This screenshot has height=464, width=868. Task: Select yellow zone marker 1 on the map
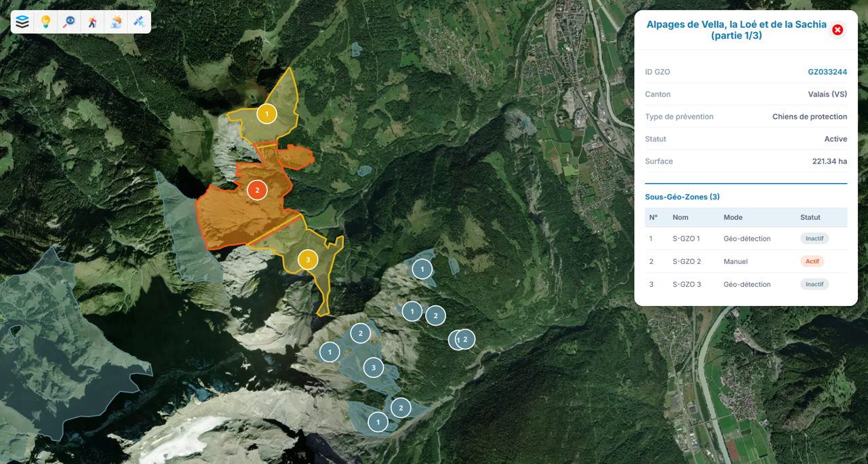point(267,114)
